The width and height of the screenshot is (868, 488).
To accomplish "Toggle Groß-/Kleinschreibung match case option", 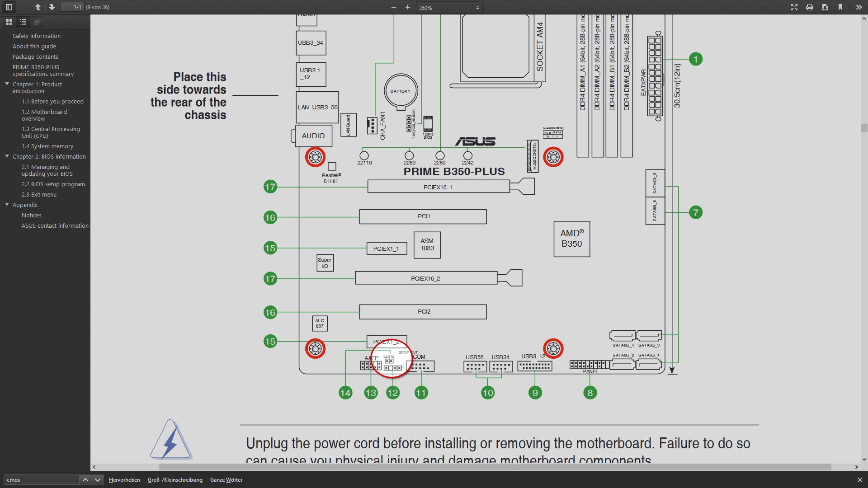I will [175, 480].
